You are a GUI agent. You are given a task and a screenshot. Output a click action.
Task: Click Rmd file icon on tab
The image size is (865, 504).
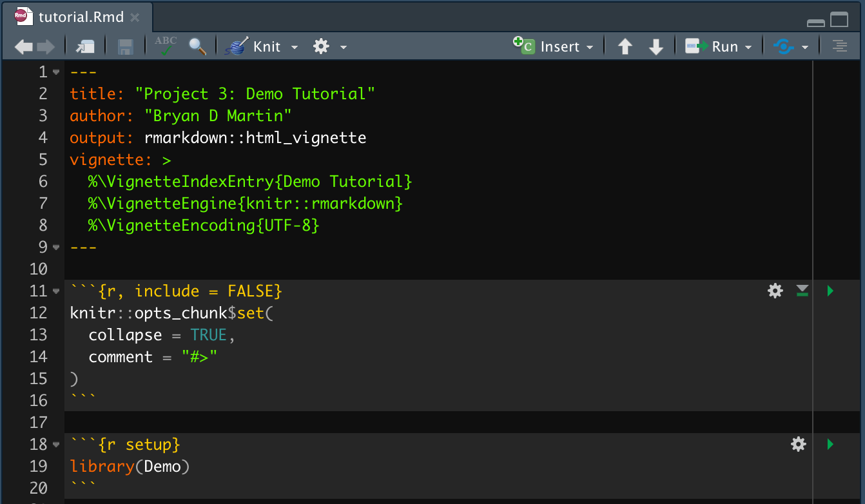[24, 17]
